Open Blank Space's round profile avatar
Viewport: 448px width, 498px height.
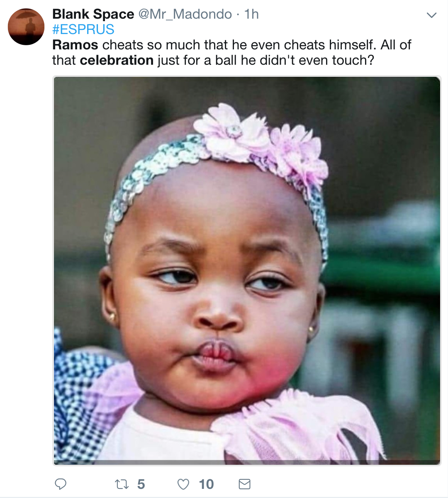(26, 27)
